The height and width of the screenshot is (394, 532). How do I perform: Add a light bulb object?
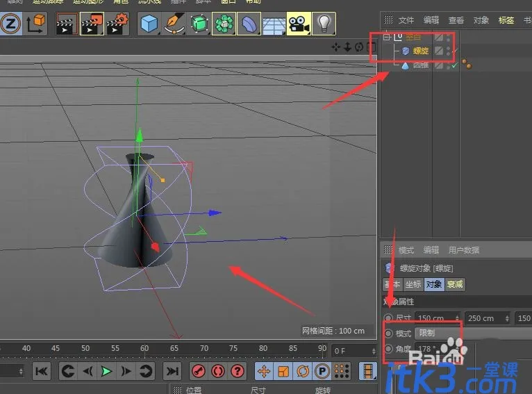[324, 24]
